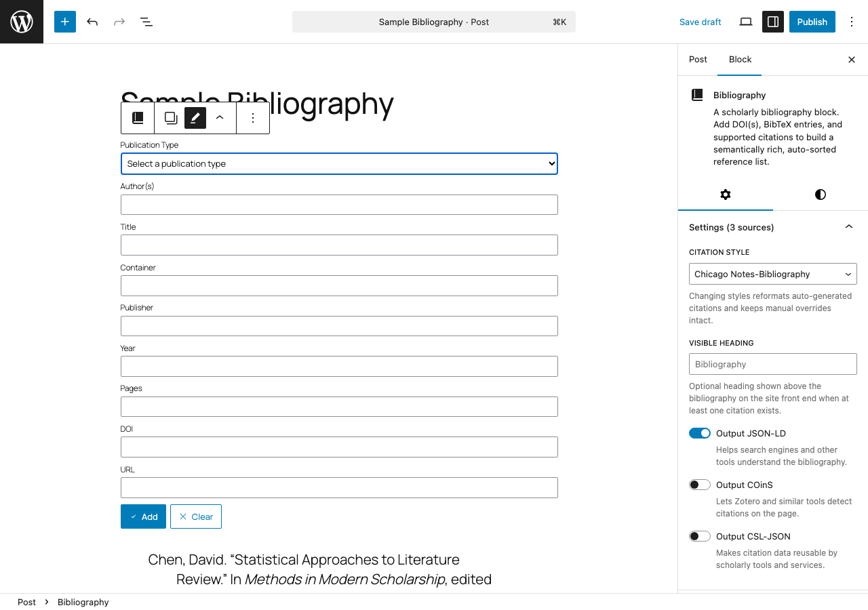Enable Output CSL-JSON
Image resolution: width=868 pixels, height=610 pixels.
pos(699,535)
